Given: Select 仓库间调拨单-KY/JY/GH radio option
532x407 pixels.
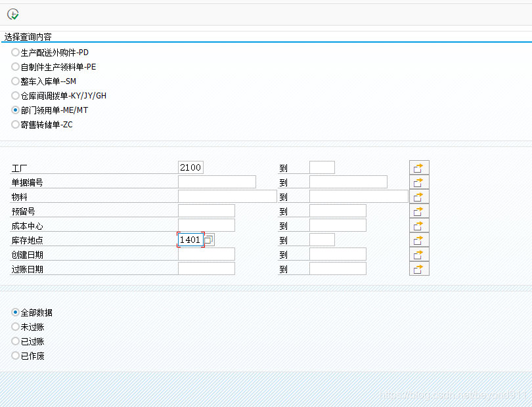Looking at the screenshot, I should click(x=15, y=96).
